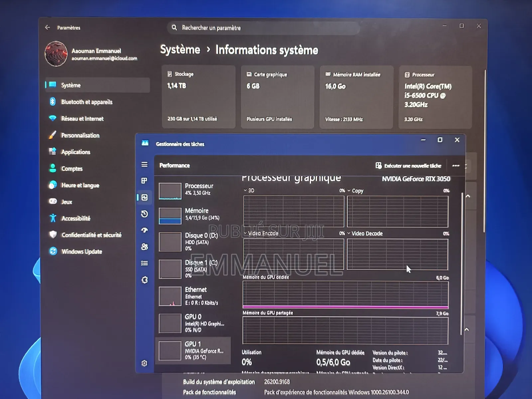Select GPU 1 NVIDIA GeForce item
Screen dimensions: 532x399
(x=193, y=350)
